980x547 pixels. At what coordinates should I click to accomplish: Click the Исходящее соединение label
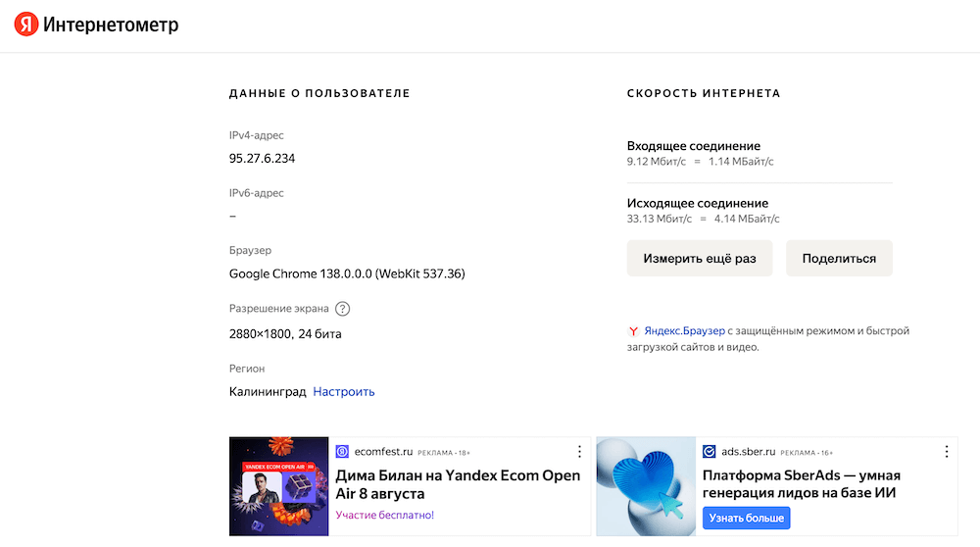[x=698, y=203]
